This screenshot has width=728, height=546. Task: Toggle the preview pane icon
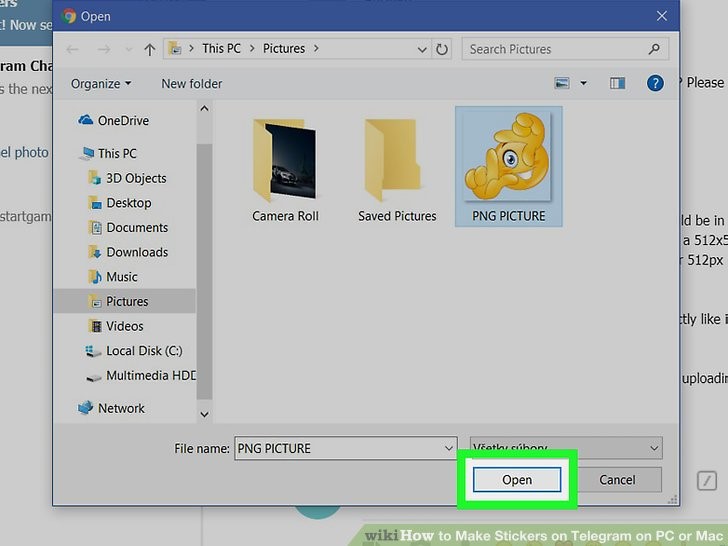point(617,84)
